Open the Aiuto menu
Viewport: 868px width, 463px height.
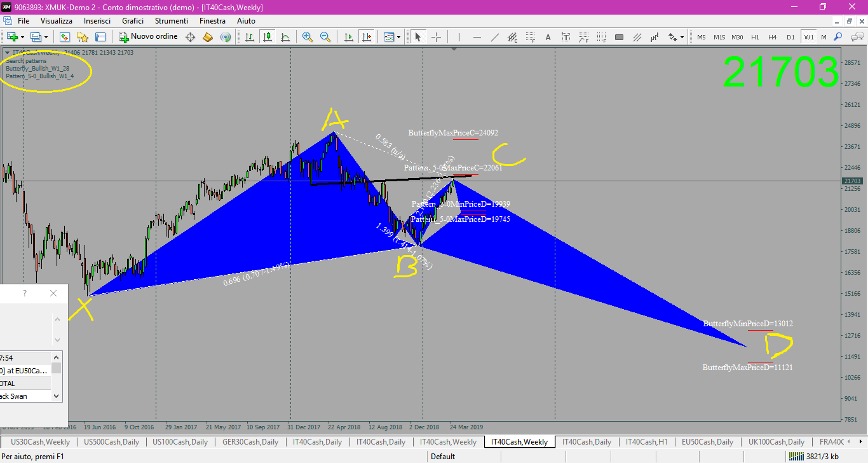(x=246, y=21)
